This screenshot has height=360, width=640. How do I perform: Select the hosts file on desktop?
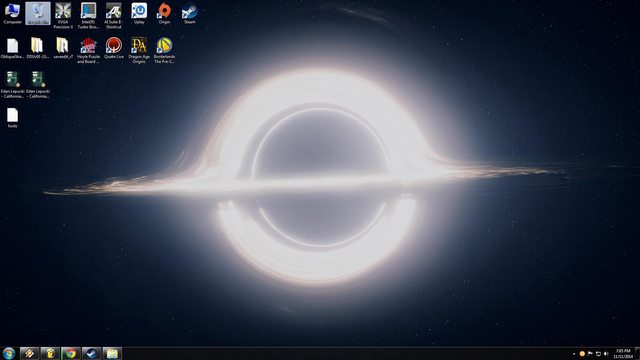coord(13,118)
